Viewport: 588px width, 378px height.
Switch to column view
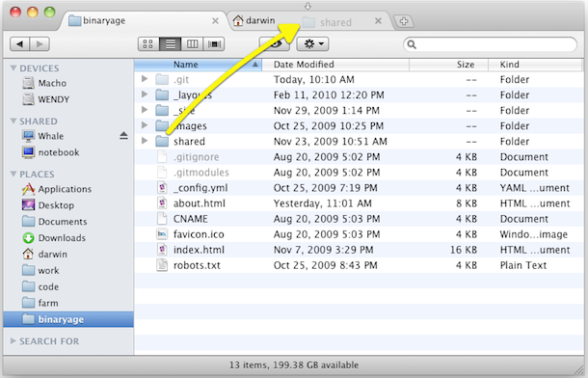click(192, 44)
